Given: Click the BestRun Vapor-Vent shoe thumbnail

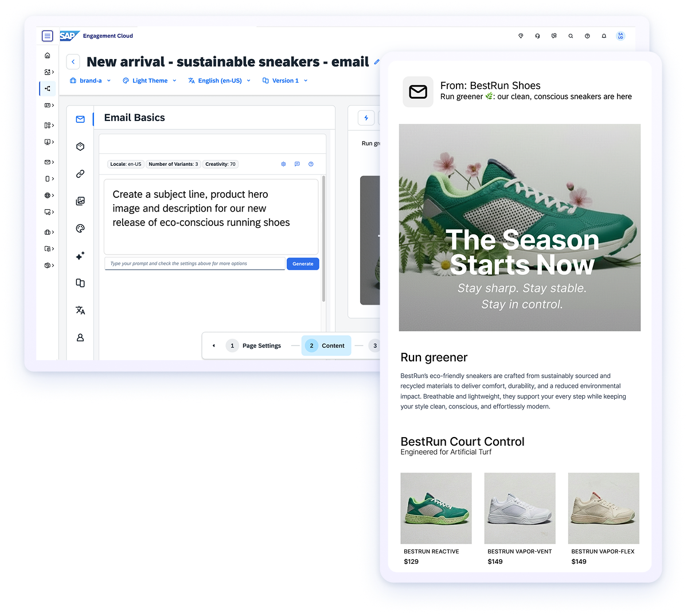Looking at the screenshot, I should pos(520,508).
